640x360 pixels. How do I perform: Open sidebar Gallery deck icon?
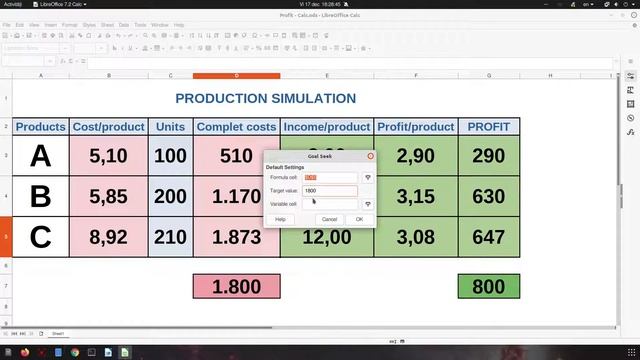(x=631, y=104)
